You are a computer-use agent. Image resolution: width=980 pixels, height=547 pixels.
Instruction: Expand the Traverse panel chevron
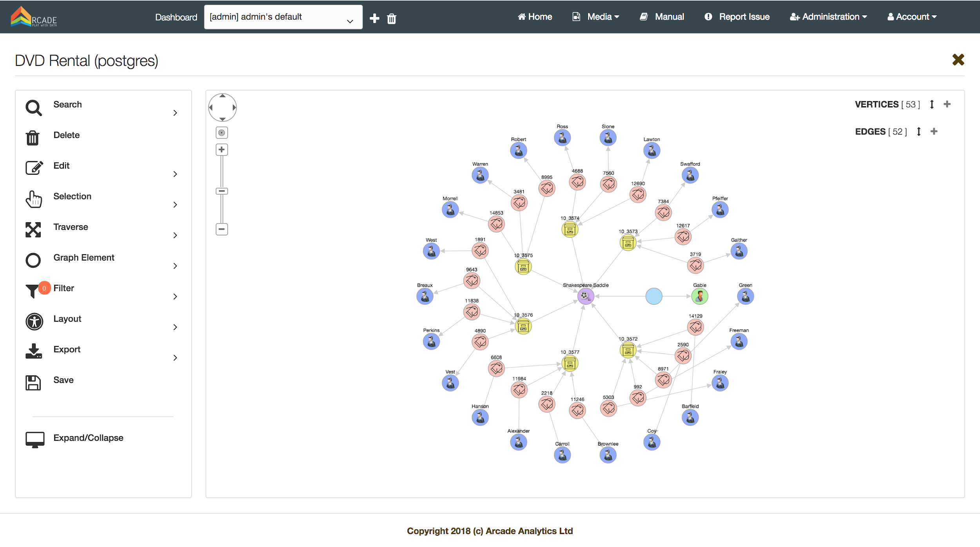(x=175, y=235)
